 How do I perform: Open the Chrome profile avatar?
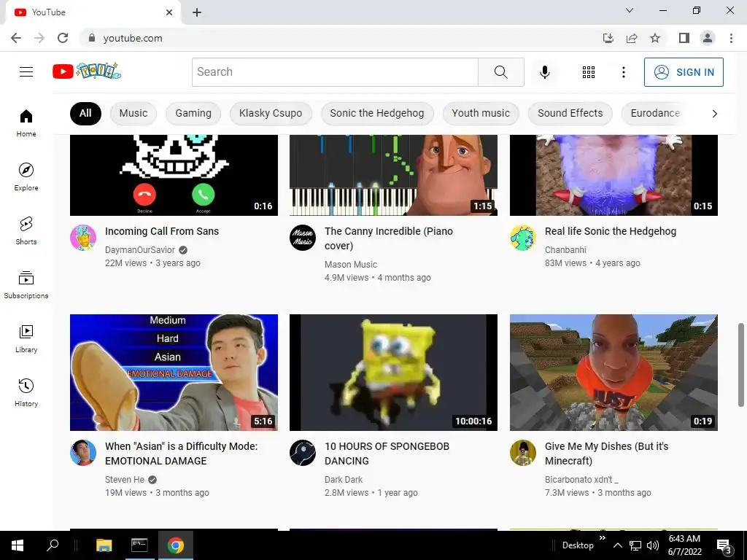coord(708,38)
